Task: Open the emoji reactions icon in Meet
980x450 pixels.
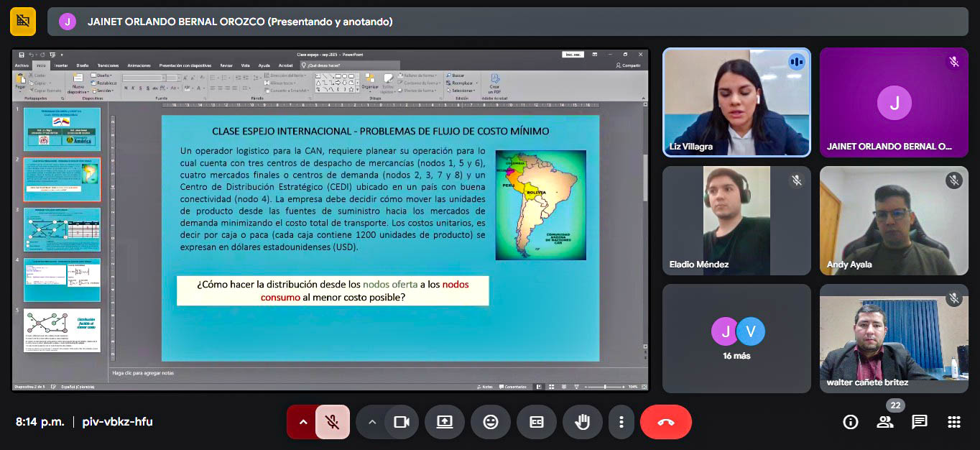Action: [x=491, y=422]
